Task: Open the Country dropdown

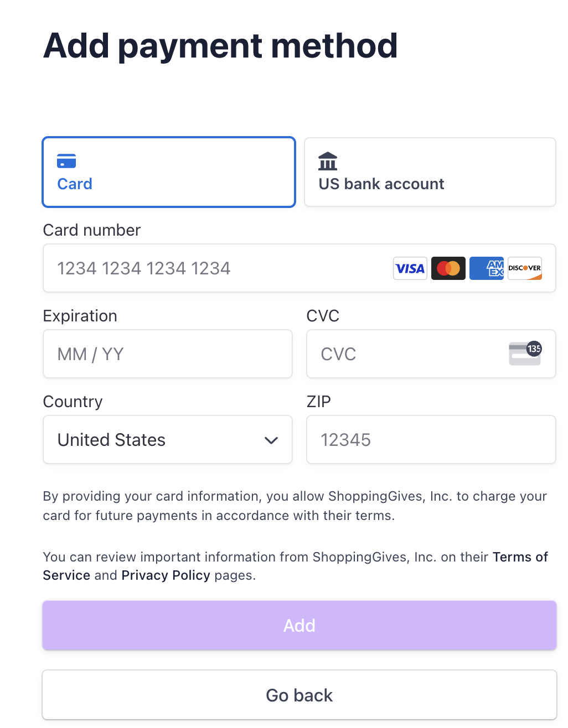Action: (168, 440)
